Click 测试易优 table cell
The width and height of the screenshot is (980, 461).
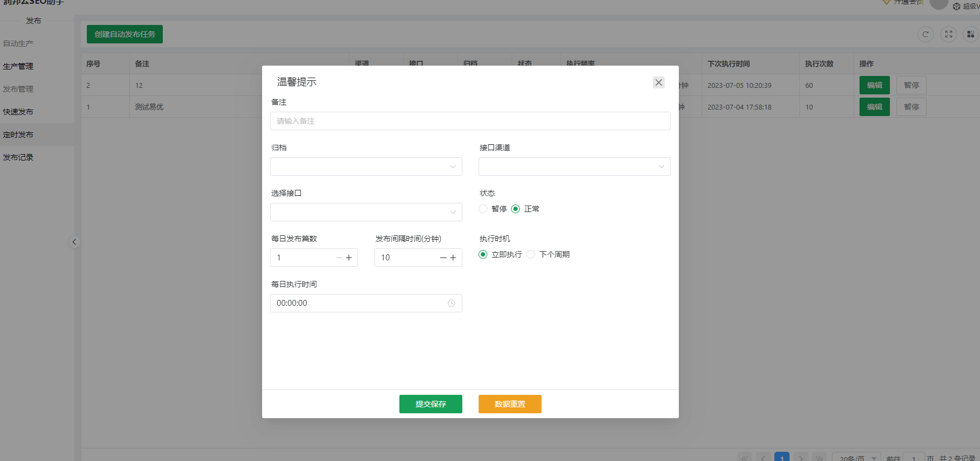point(149,107)
